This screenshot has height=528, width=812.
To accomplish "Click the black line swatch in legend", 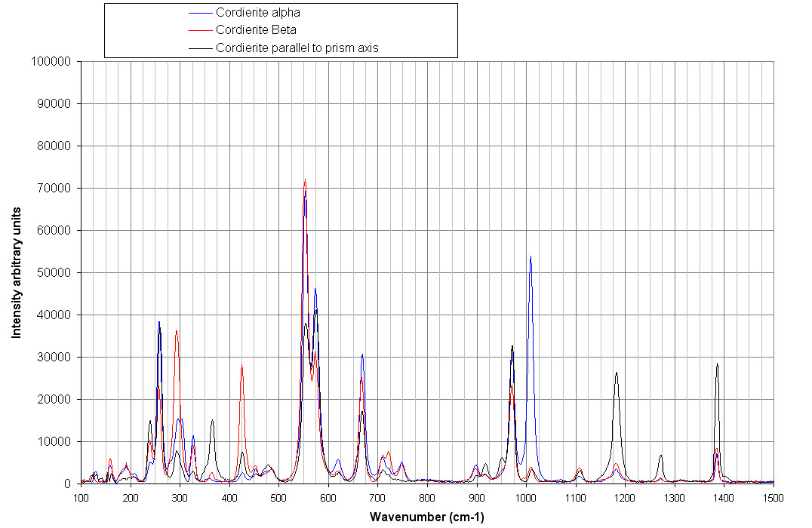I will pos(199,48).
